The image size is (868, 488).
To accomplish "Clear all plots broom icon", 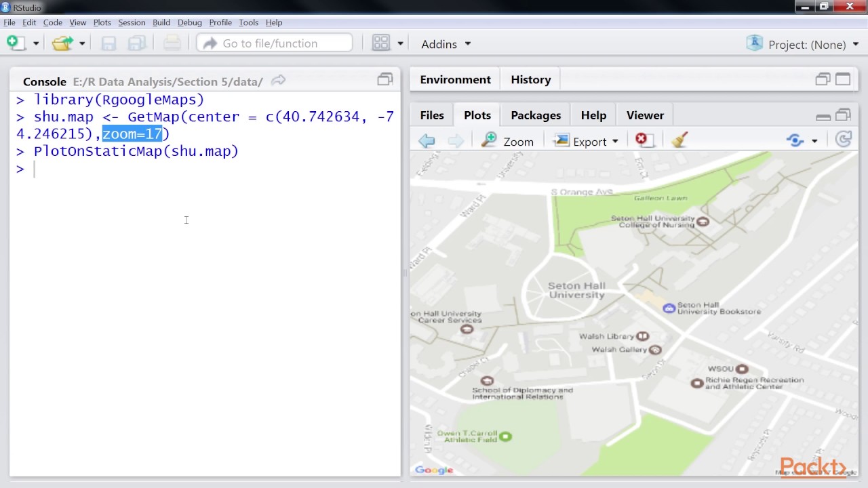I will [x=679, y=140].
